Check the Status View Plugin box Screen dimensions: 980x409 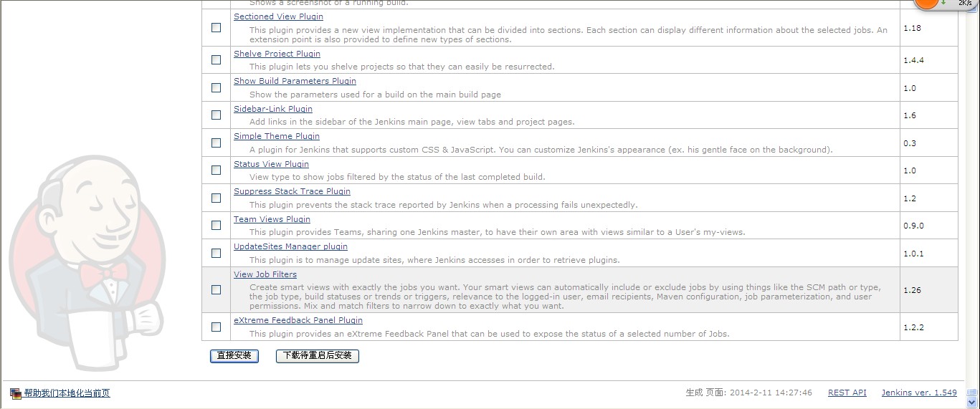[216, 170]
